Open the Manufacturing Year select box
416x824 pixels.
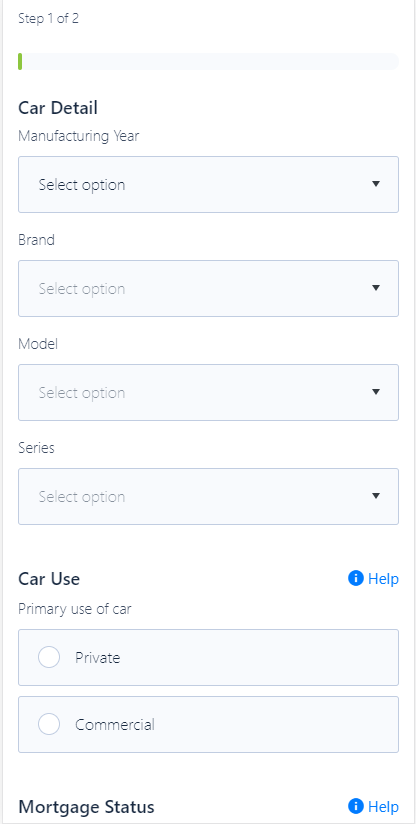click(209, 184)
